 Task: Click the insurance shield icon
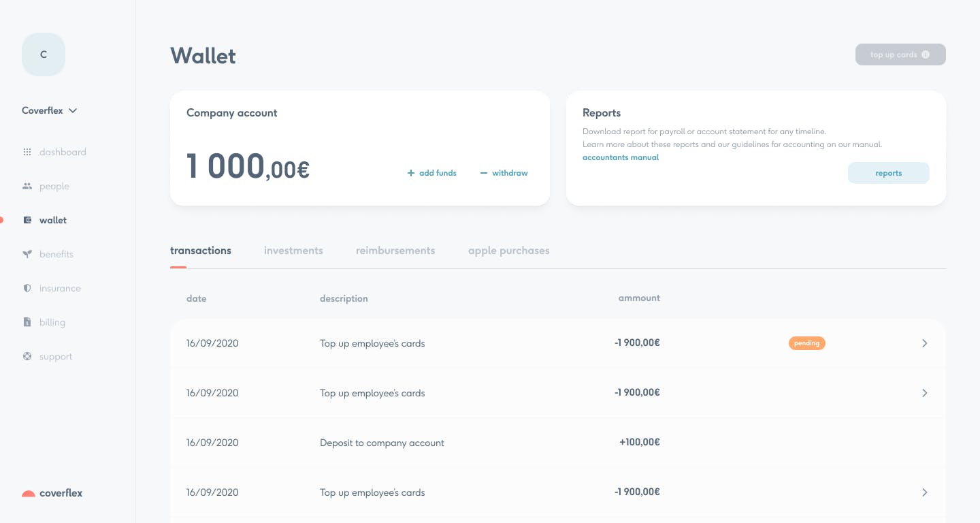coord(27,288)
